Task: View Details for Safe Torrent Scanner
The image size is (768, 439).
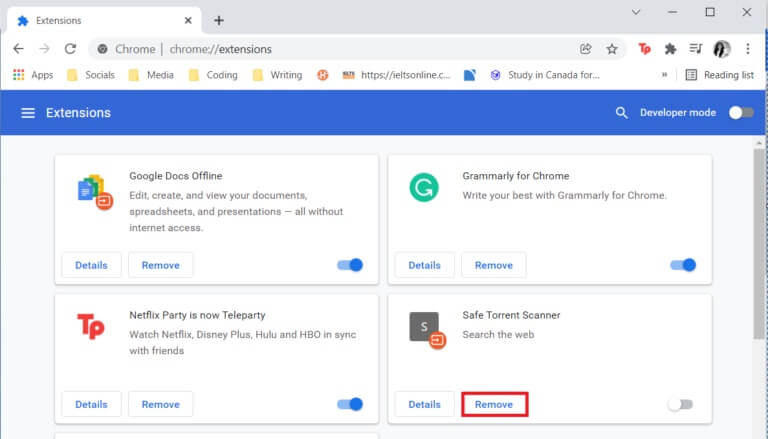Action: tap(424, 404)
